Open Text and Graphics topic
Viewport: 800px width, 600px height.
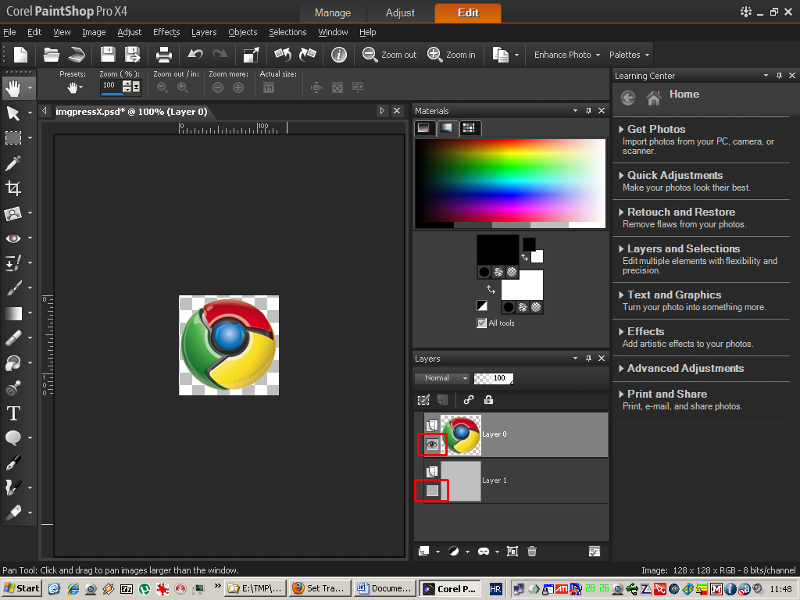tap(673, 294)
